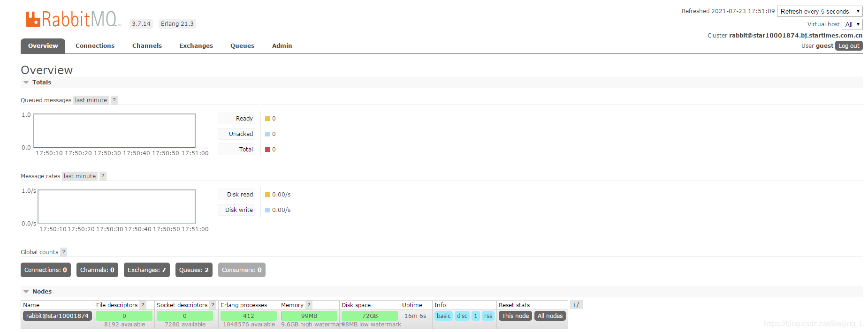Click the Unacked legend label
Screen dimensions: 868x332
point(236,134)
